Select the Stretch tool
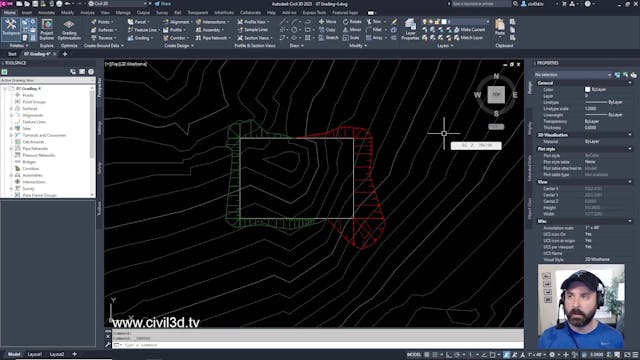This screenshot has height=360, width=640. point(328,38)
